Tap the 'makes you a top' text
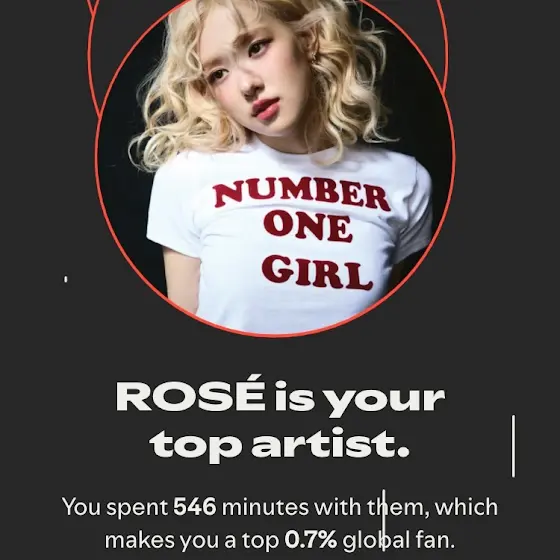 tap(192, 541)
